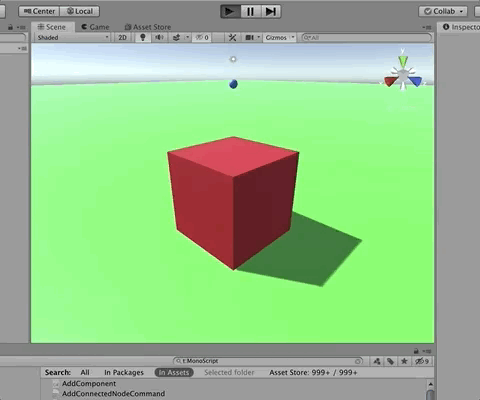Toggle scene effects (skybox/fog) icon

(x=177, y=37)
